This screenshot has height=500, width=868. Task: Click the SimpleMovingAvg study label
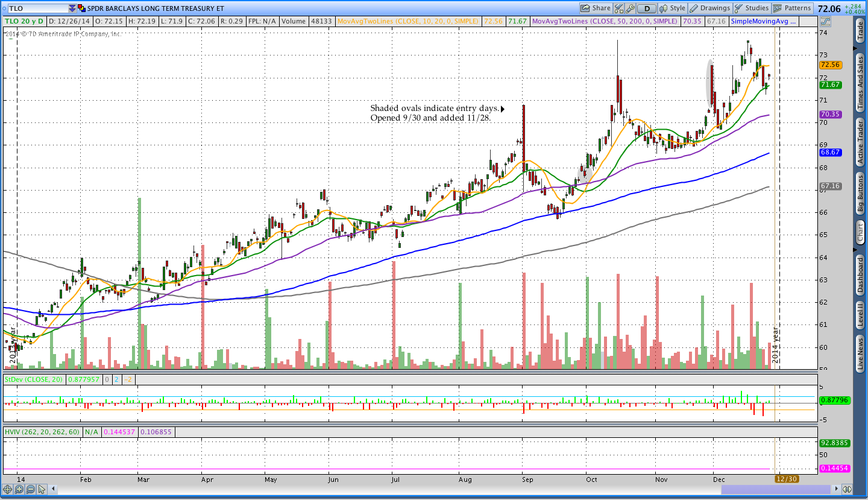coord(764,21)
